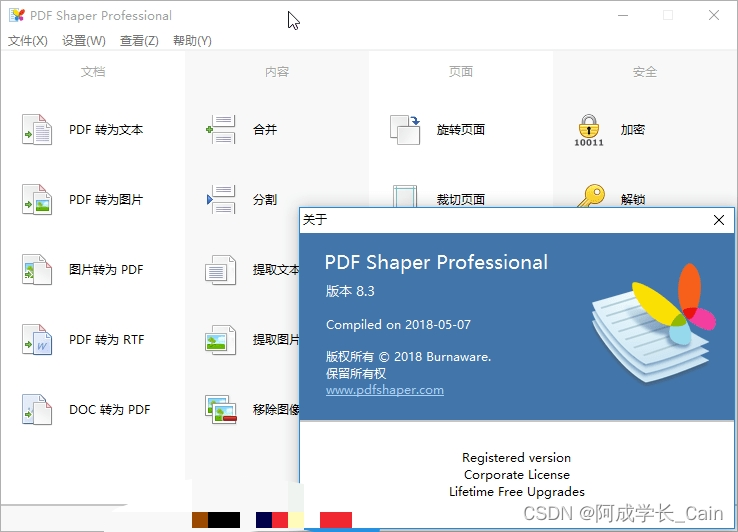Choose the 提取图片 text label
738x532 pixels.
(276, 339)
